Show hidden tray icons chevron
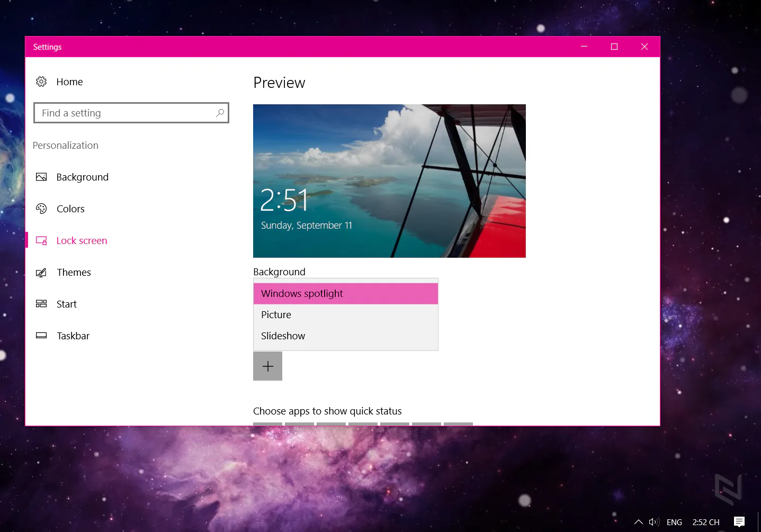 click(x=639, y=522)
